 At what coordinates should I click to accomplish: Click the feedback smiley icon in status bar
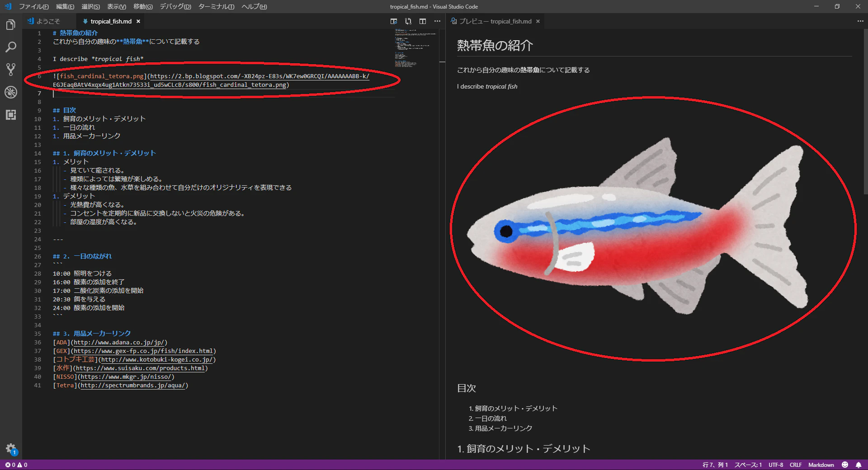(845, 465)
